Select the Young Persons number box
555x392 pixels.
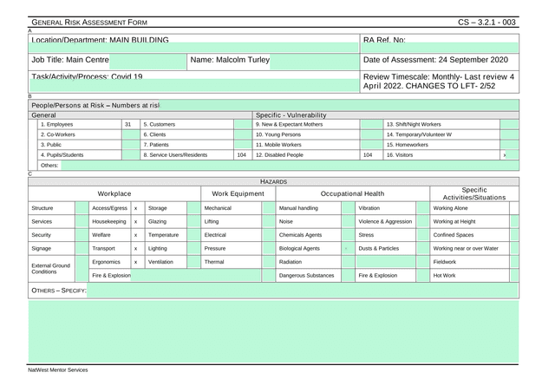371,134
